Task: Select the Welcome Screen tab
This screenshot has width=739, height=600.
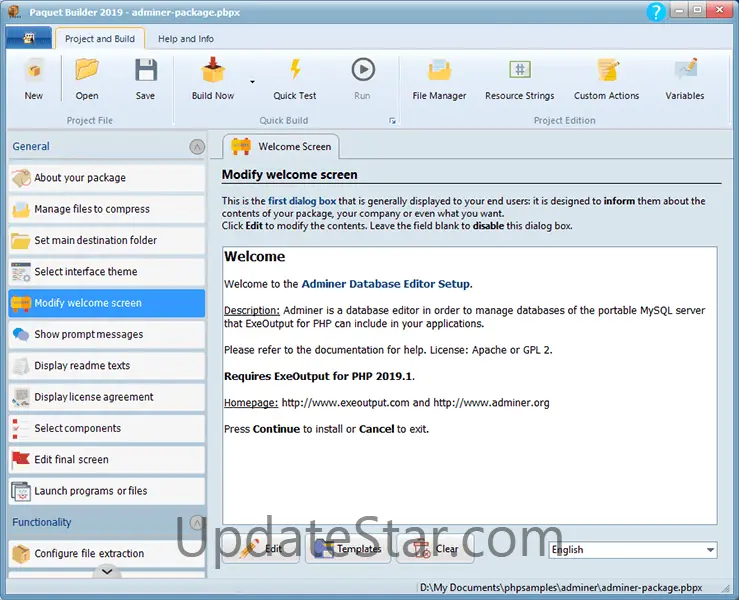Action: [284, 147]
